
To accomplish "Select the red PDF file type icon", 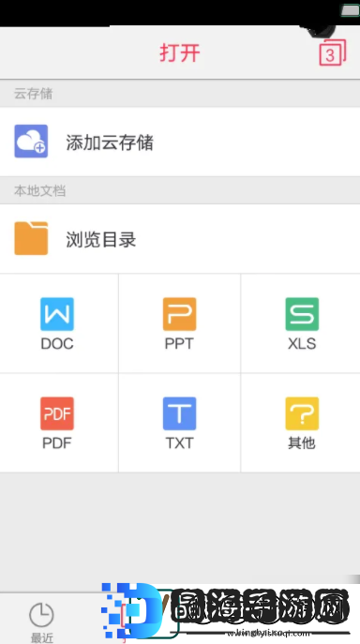I will click(x=57, y=413).
